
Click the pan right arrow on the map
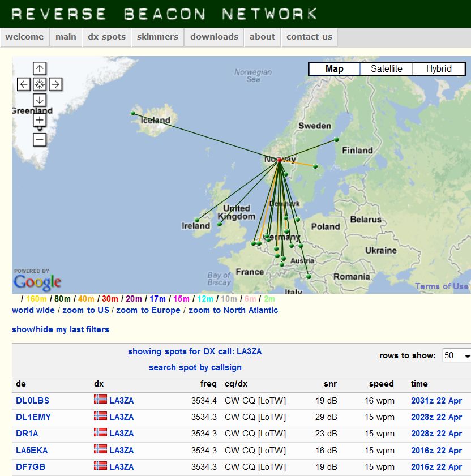55,84
